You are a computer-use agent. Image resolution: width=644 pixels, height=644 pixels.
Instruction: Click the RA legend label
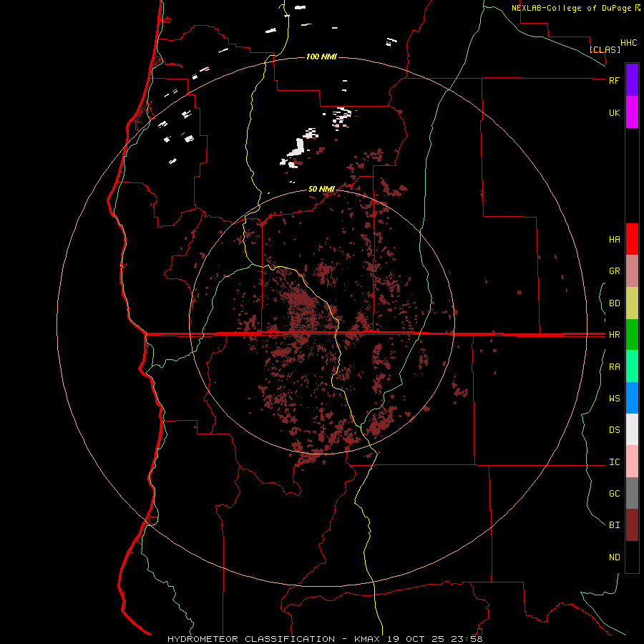point(614,367)
